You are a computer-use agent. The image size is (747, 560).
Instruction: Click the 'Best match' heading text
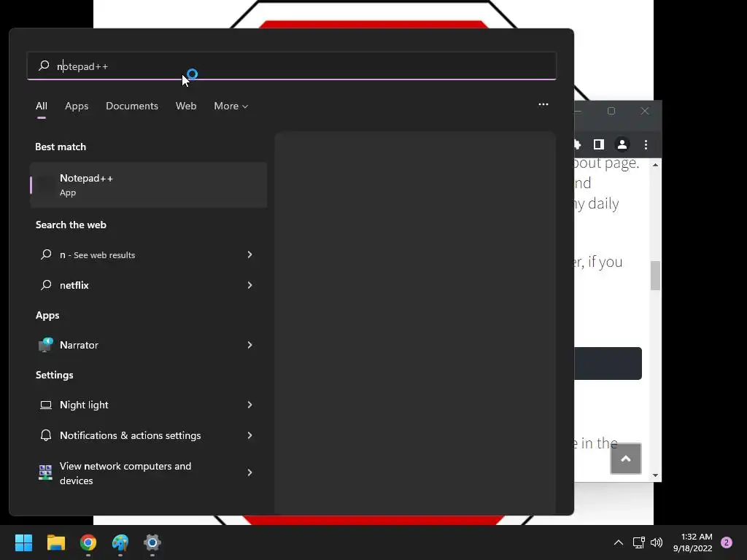(61, 147)
